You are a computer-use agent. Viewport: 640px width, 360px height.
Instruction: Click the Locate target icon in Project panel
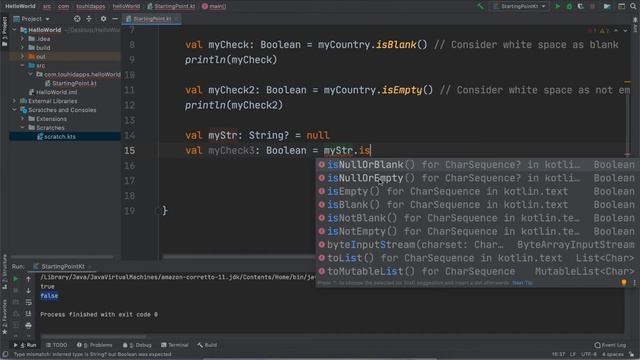[x=77, y=19]
